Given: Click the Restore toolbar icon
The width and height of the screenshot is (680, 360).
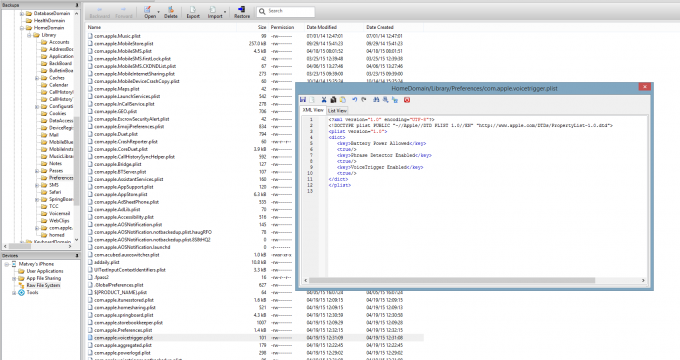Looking at the screenshot, I should (242, 12).
